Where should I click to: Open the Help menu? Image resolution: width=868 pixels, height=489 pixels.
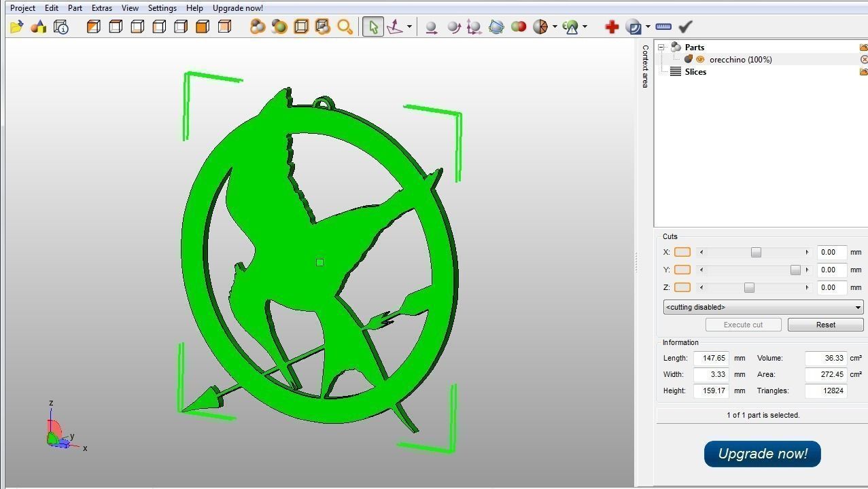(x=194, y=8)
